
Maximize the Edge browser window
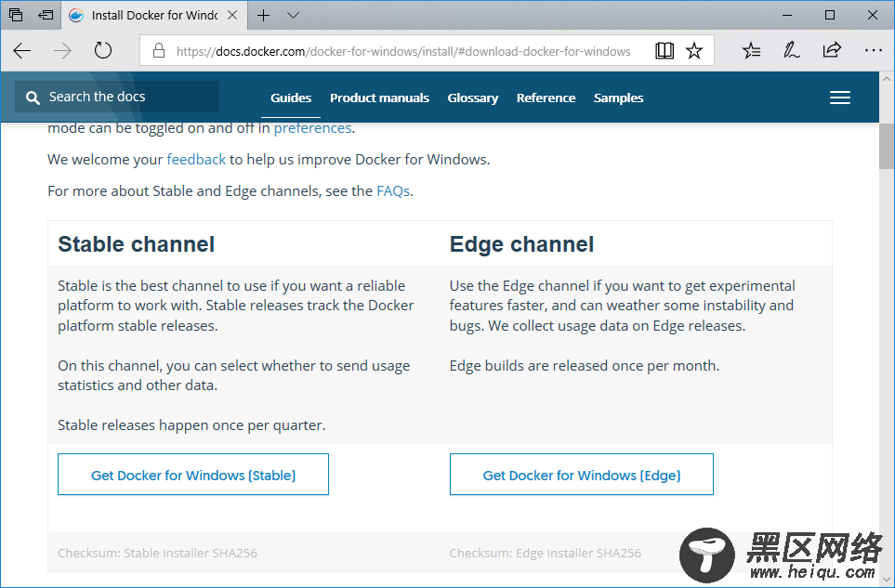point(830,16)
